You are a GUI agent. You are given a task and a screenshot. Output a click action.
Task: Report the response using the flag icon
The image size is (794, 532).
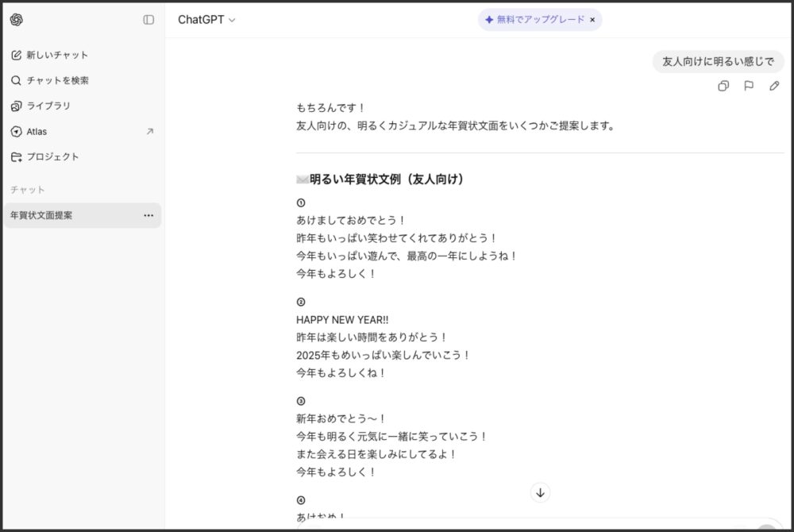pyautogui.click(x=749, y=87)
